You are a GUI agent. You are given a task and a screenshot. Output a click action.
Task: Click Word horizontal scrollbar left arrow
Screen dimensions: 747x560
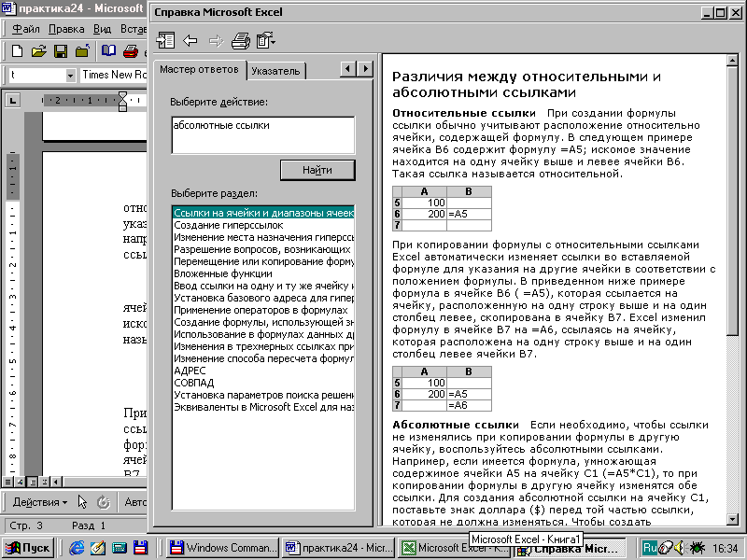[56, 482]
